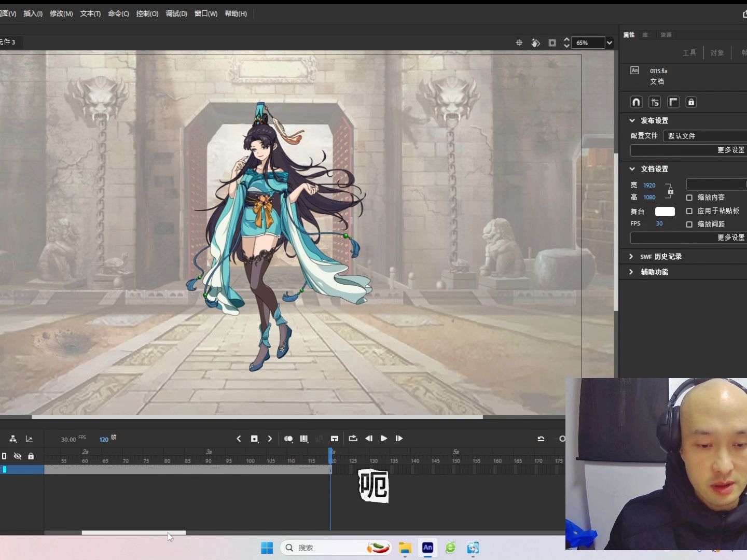Screen dimensions: 747x560
Task: Play the timeline animation
Action: [384, 438]
